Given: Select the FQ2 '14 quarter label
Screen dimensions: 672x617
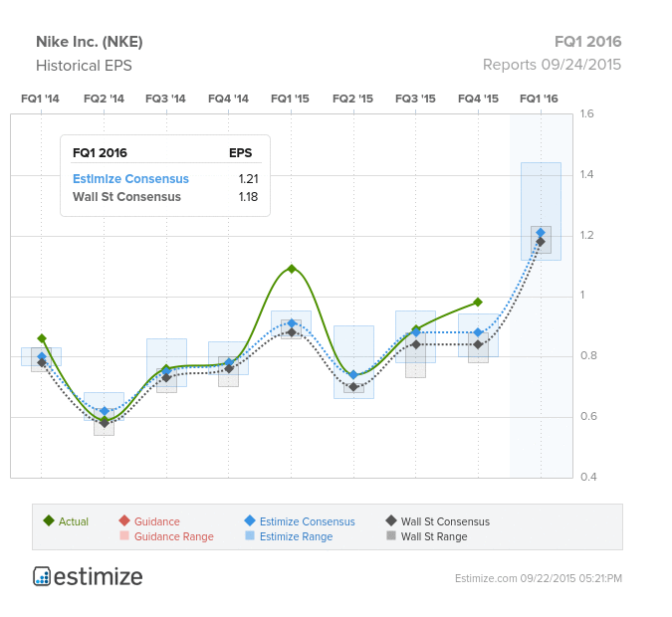Looking at the screenshot, I should click(104, 99).
